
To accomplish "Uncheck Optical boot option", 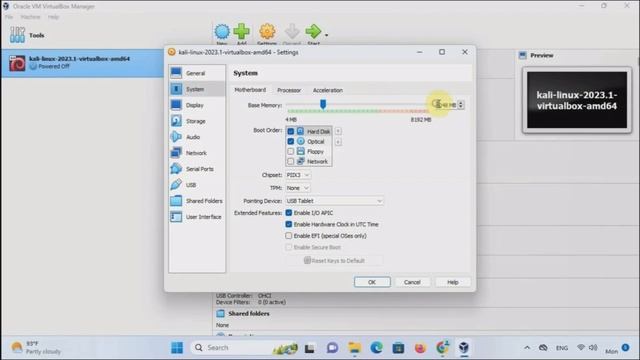I will [291, 141].
